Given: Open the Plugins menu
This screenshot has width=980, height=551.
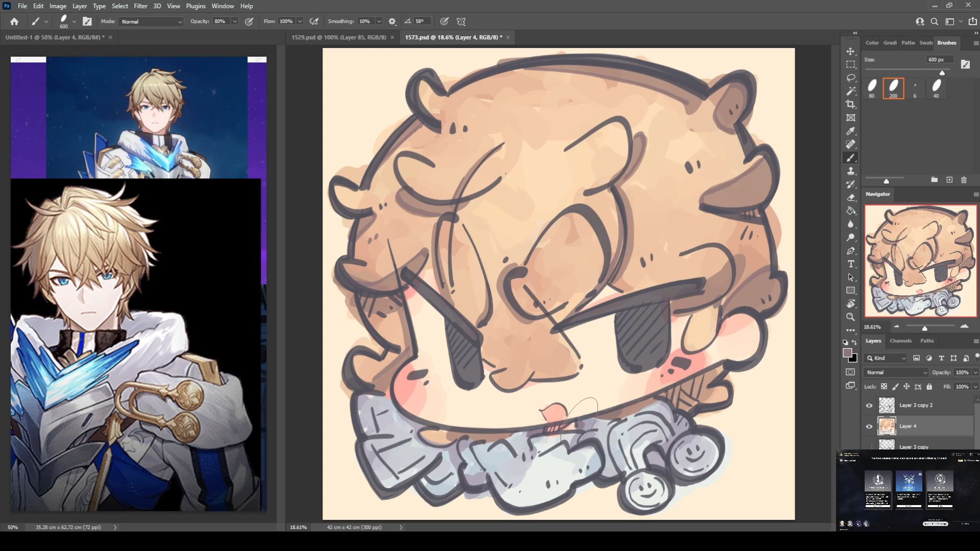Looking at the screenshot, I should pos(195,6).
